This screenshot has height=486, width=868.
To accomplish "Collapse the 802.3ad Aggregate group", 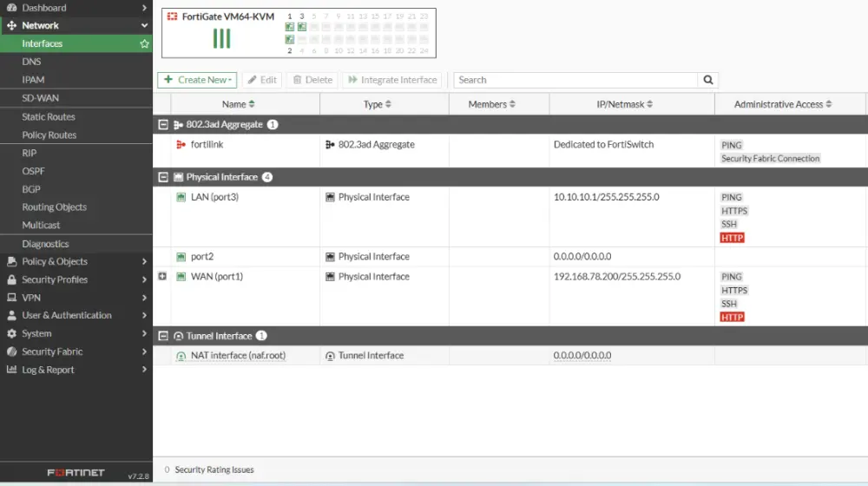I will (x=163, y=125).
